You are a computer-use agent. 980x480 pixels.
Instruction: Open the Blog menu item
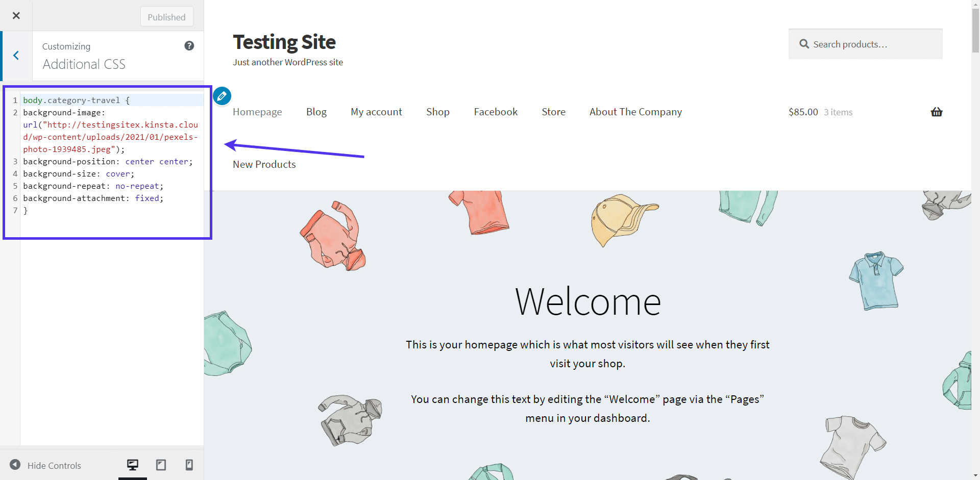click(316, 112)
